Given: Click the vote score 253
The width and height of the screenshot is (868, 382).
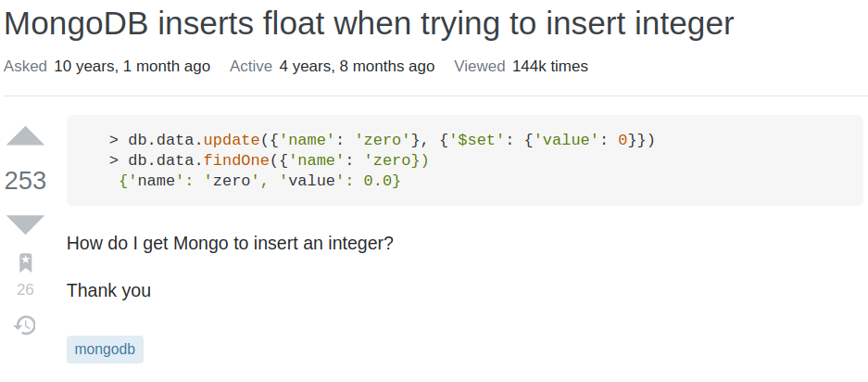Looking at the screenshot, I should [x=25, y=181].
